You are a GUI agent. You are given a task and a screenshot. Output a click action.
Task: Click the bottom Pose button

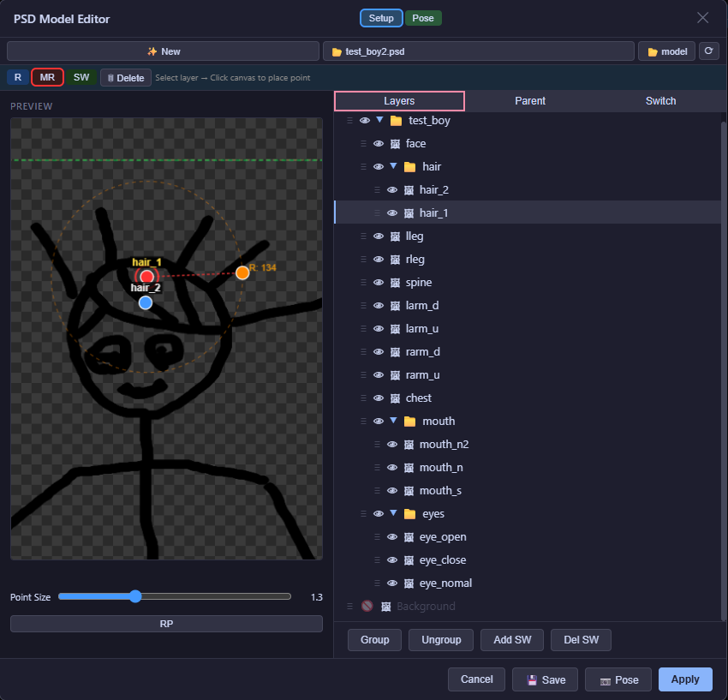(618, 679)
